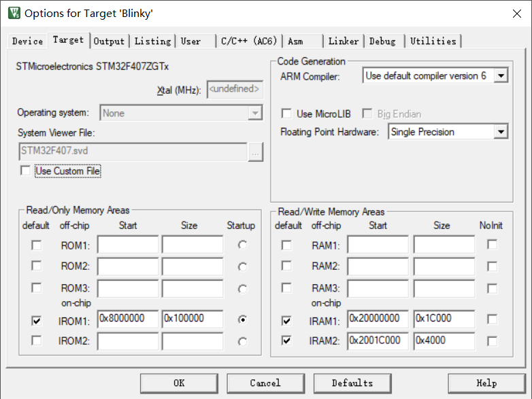Check the RAM3 default checkbox

pyautogui.click(x=286, y=288)
